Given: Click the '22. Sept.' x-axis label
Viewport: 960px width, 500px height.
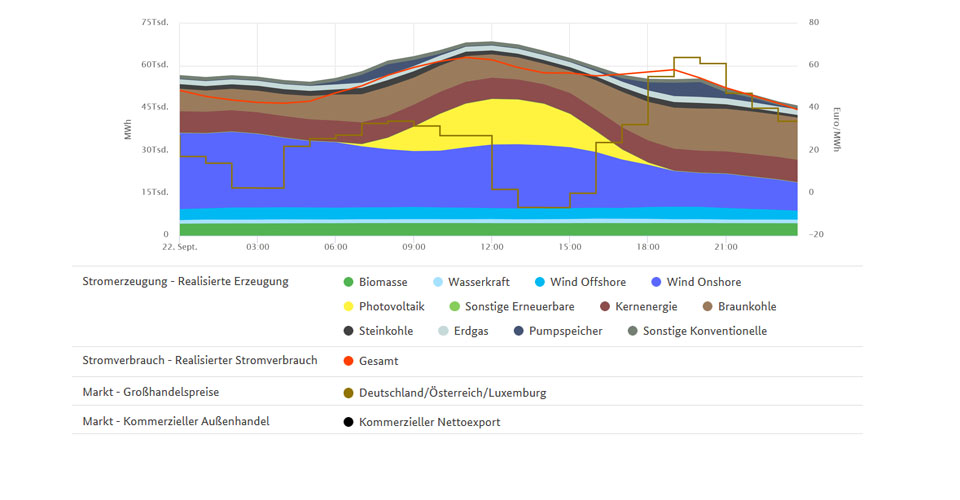Looking at the screenshot, I should pos(179,247).
